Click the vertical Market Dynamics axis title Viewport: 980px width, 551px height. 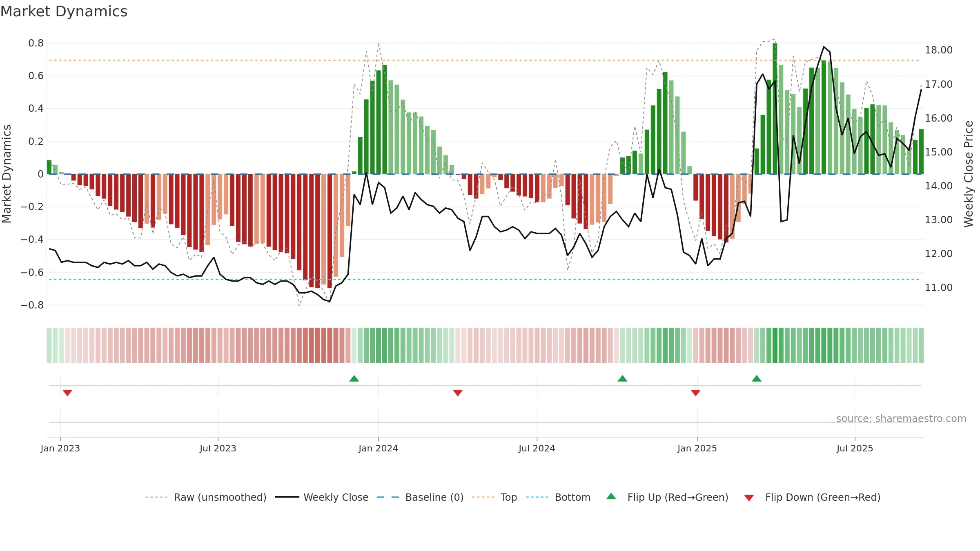7,174
